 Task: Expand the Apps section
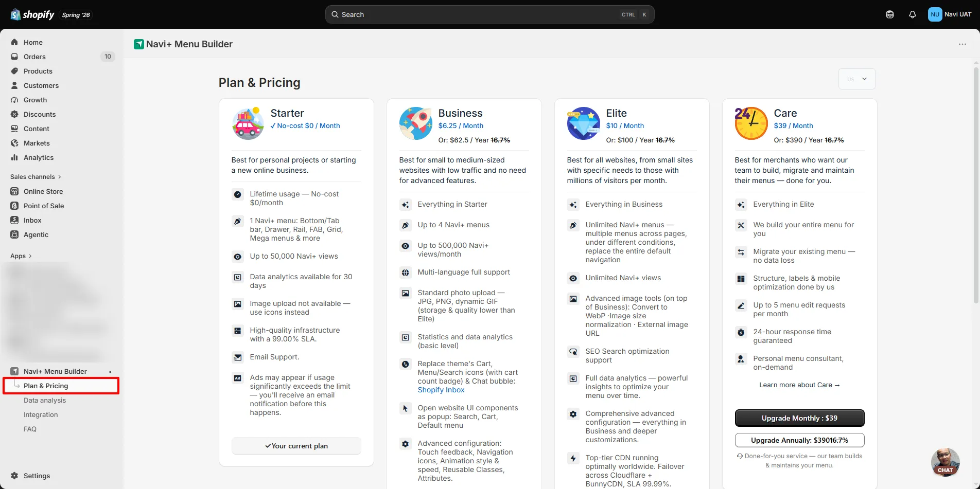click(21, 256)
